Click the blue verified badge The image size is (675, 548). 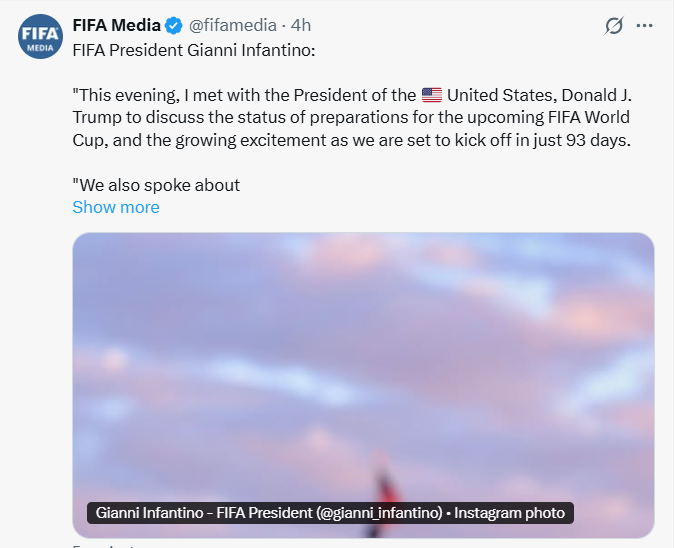174,26
